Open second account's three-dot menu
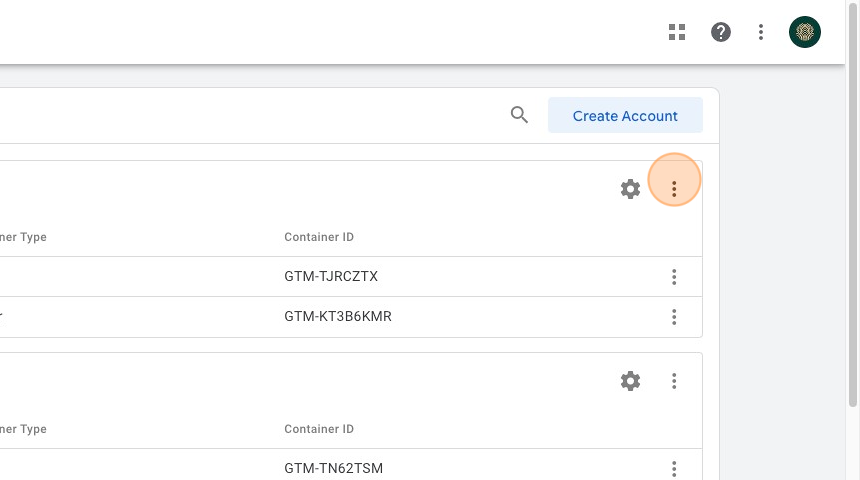The image size is (860, 480). 674,381
